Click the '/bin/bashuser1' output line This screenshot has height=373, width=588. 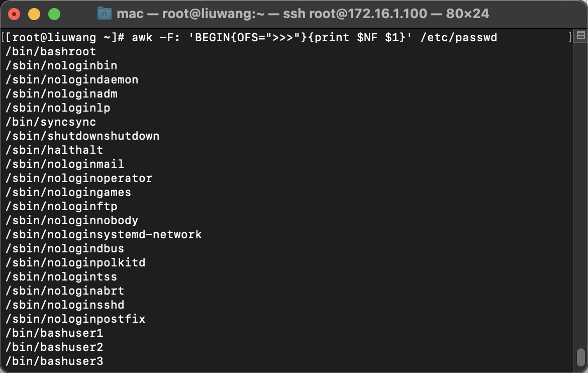click(x=54, y=333)
